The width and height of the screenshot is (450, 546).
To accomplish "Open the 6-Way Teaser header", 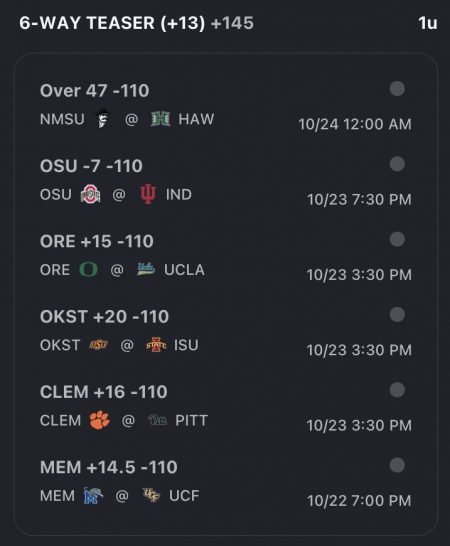I will (136, 23).
